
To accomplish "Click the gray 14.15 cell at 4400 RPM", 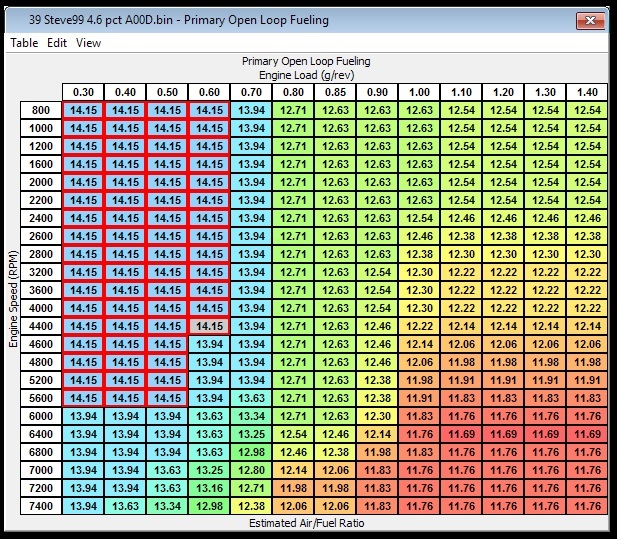I will tap(210, 326).
